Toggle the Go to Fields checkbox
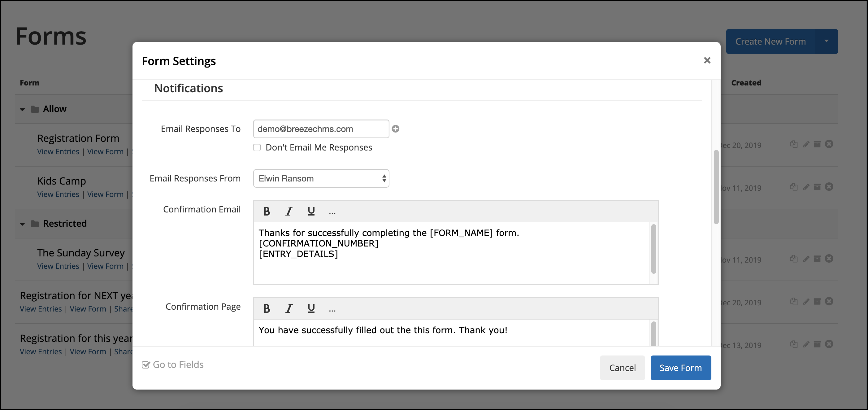The image size is (868, 410). coord(145,365)
